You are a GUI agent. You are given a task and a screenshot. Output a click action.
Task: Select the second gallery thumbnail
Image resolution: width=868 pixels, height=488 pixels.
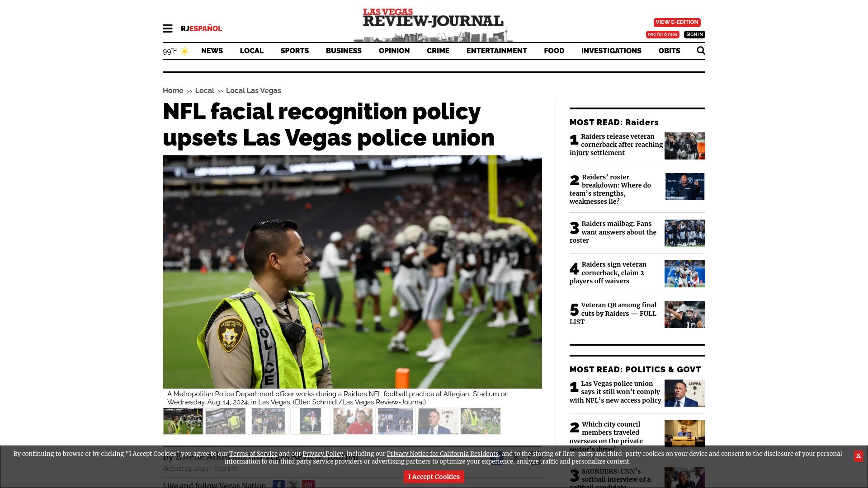coord(226,421)
